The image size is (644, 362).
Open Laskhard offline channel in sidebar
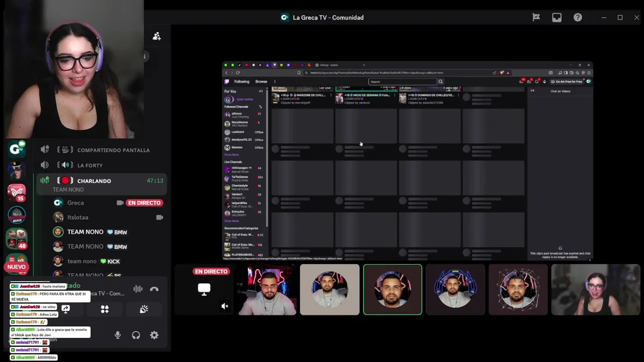click(x=244, y=132)
